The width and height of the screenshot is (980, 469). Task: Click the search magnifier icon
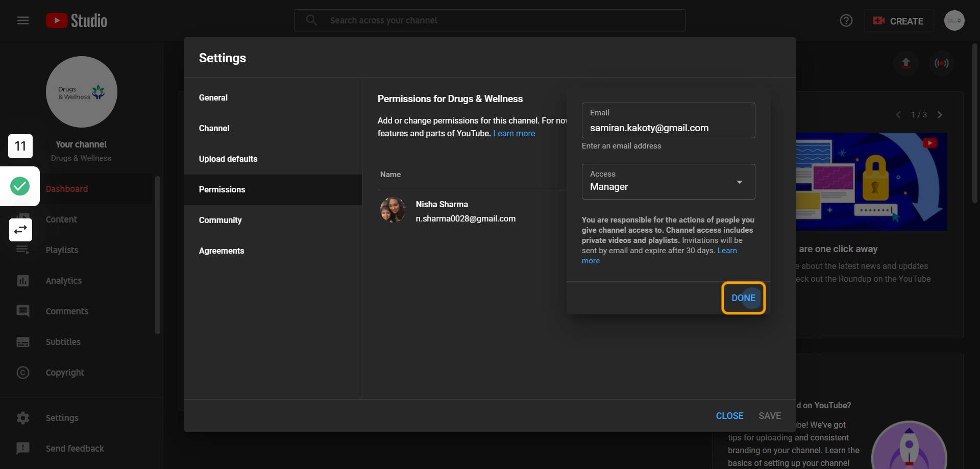pos(311,20)
